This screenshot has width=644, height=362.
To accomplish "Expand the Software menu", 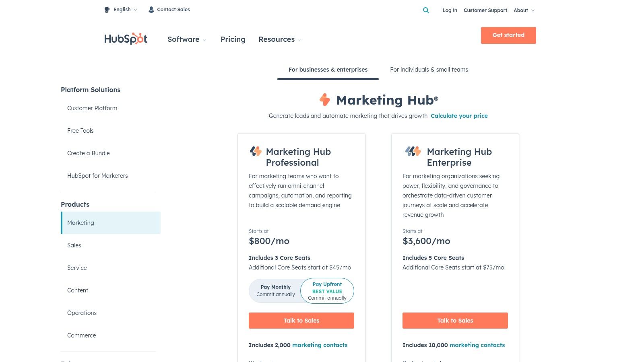I will 187,39.
